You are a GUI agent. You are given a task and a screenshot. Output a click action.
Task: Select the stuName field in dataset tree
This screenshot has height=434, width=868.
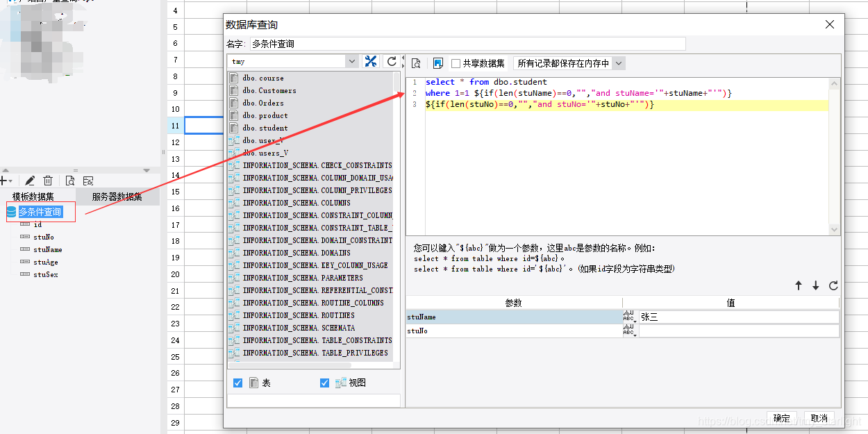48,249
